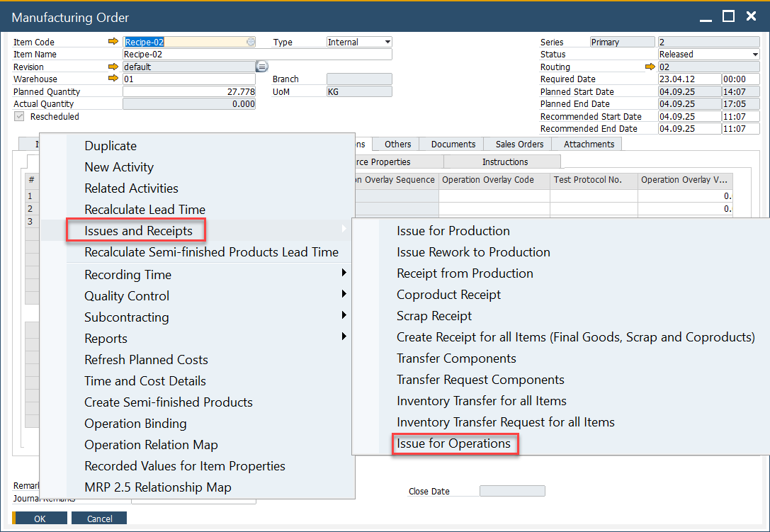The height and width of the screenshot is (532, 770).
Task: Click the Item Code link arrow
Action: (113, 42)
